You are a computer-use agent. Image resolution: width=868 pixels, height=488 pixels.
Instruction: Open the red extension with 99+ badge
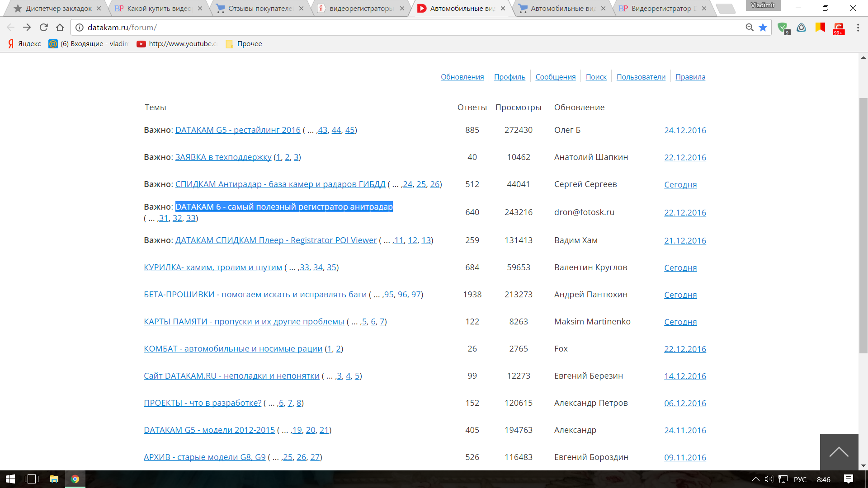coord(839,28)
